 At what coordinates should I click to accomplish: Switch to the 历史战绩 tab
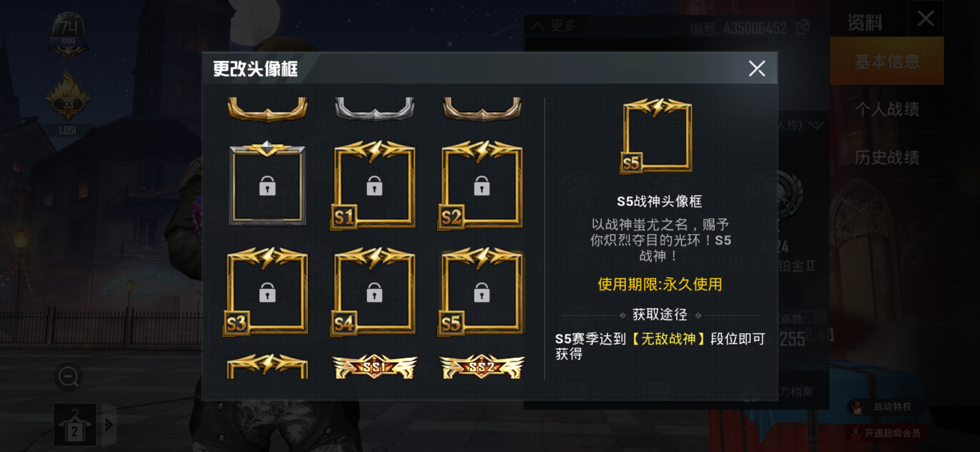coord(887,157)
